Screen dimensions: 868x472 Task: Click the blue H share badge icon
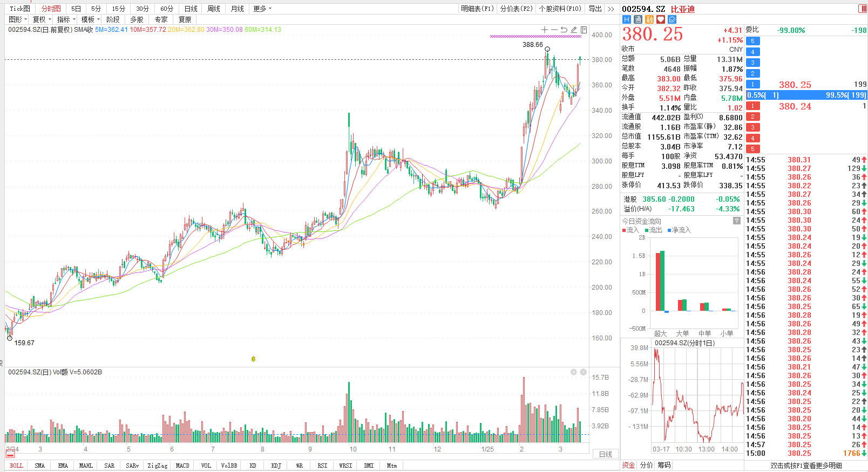pos(627,19)
